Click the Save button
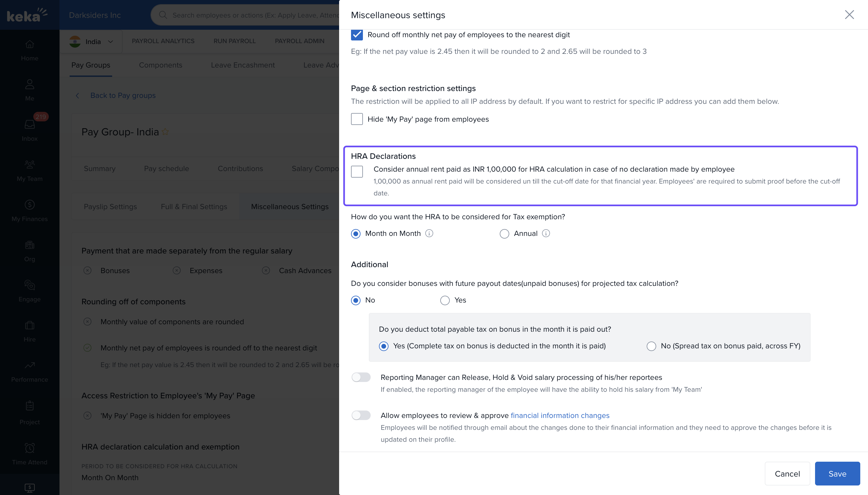Viewport: 868px width, 495px height. point(837,474)
